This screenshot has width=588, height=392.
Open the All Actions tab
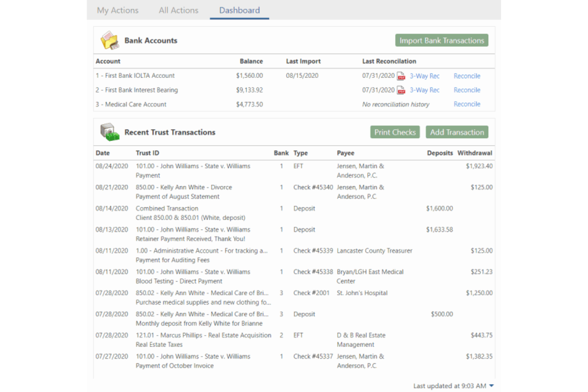(178, 10)
